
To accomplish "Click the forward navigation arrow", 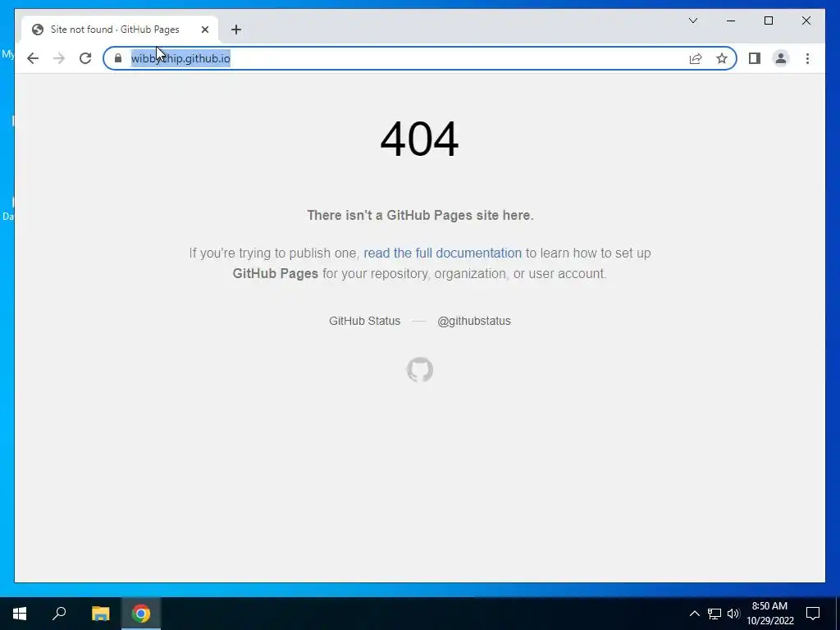I will [x=59, y=58].
